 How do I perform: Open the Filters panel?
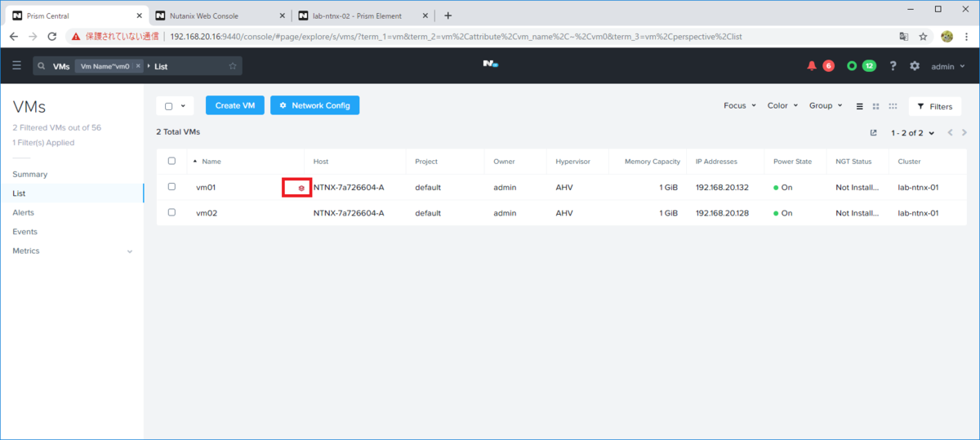934,106
